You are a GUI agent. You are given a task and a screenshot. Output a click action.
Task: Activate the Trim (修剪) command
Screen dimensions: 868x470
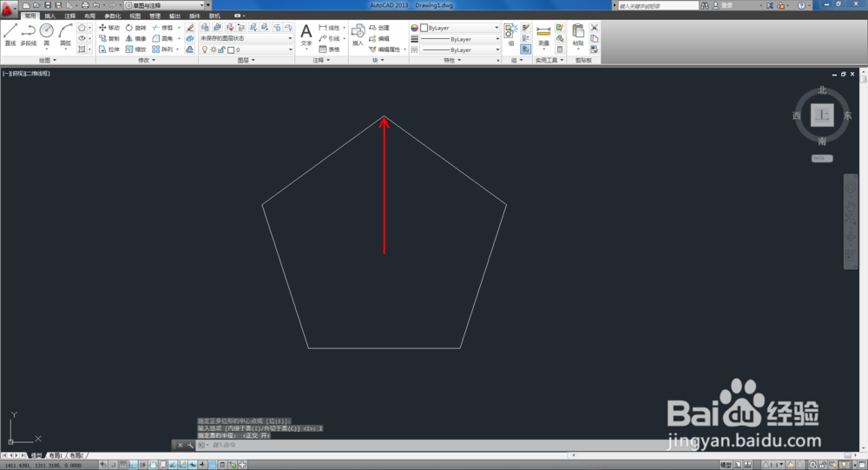click(163, 28)
